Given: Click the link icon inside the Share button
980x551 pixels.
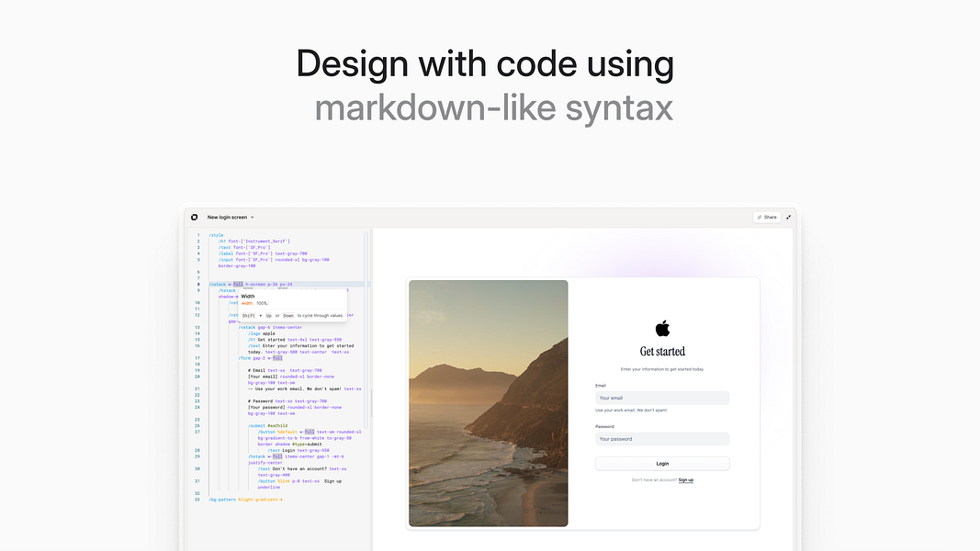Looking at the screenshot, I should click(759, 217).
